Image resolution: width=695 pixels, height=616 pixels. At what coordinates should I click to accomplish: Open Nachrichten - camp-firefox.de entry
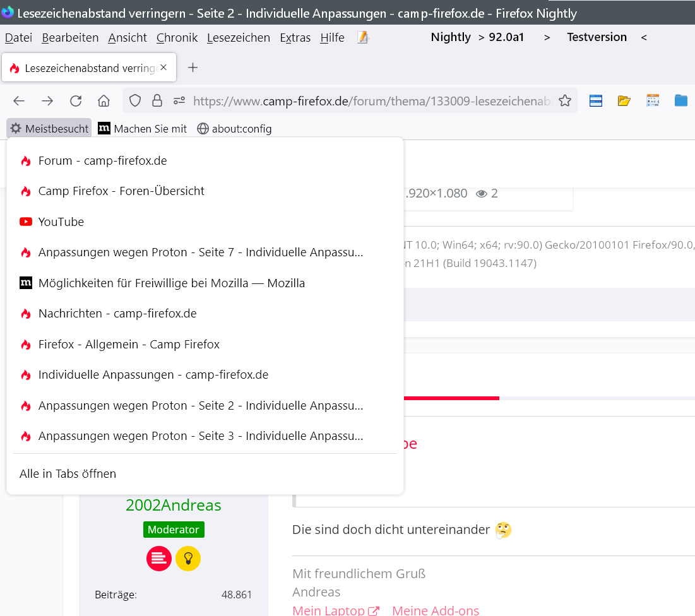(205, 313)
